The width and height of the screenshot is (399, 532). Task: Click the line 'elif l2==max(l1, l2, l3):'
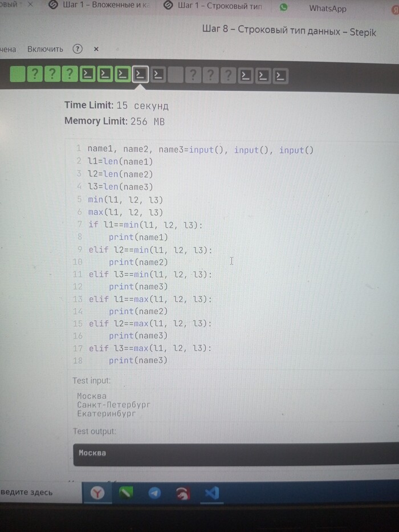[150, 323]
